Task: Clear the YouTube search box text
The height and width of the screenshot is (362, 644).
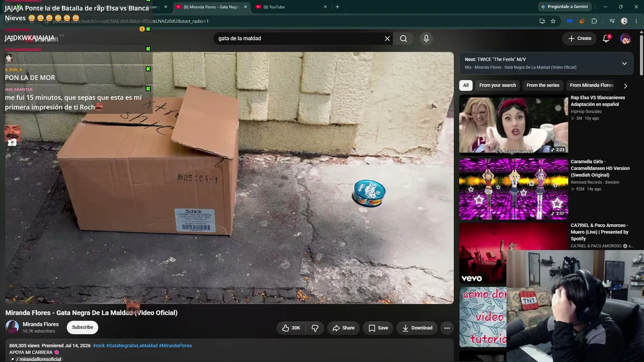Action: click(387, 38)
